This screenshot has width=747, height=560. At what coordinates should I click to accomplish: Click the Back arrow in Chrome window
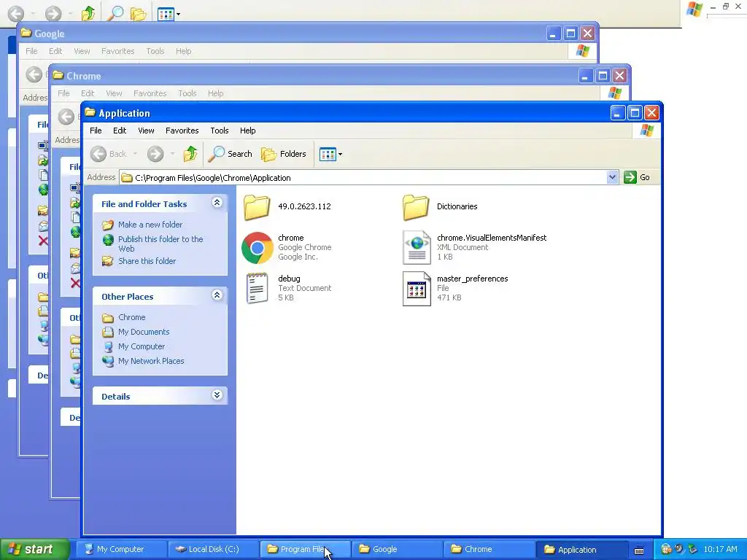[66, 117]
